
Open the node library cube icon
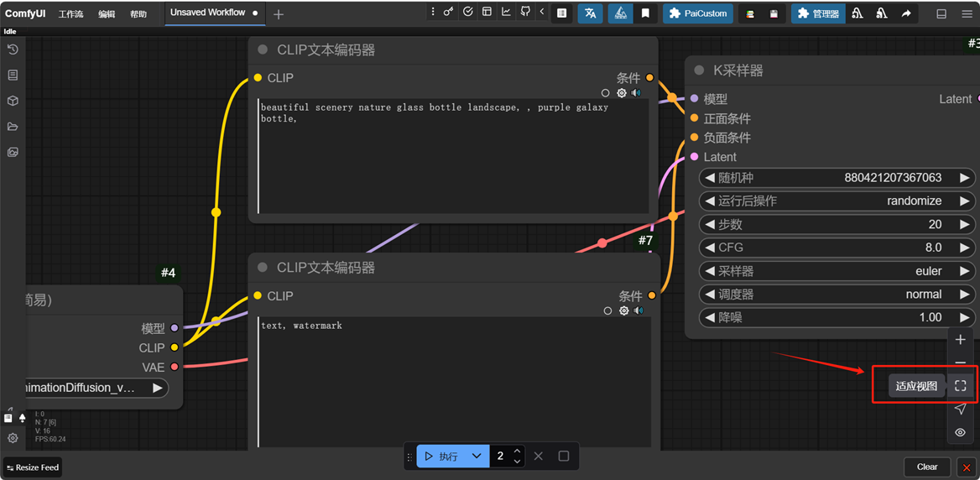(13, 101)
